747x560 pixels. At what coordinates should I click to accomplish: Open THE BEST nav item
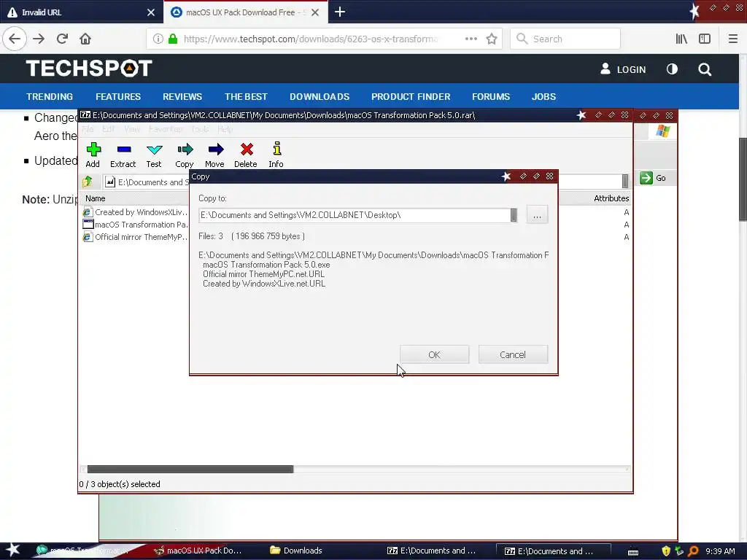[x=247, y=97]
